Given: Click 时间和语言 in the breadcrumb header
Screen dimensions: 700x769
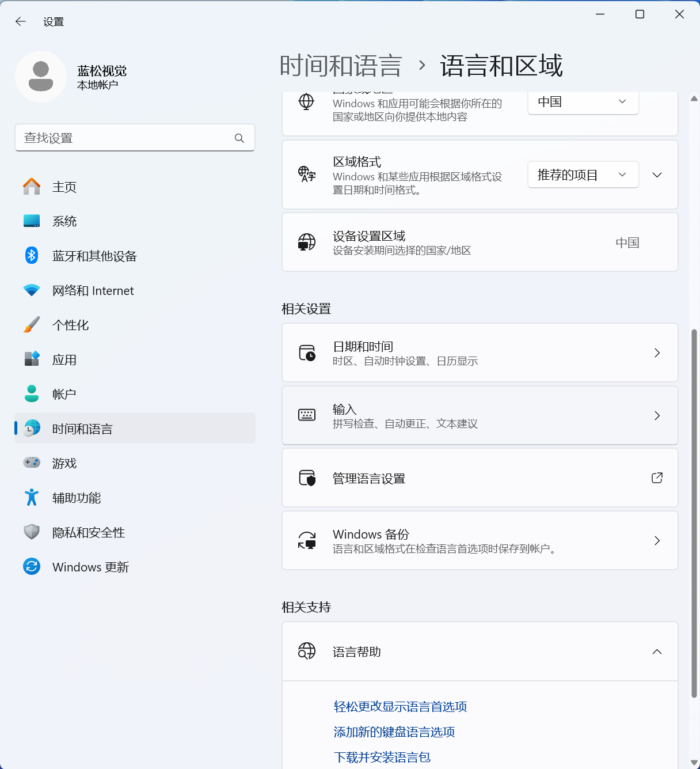Looking at the screenshot, I should (x=341, y=66).
